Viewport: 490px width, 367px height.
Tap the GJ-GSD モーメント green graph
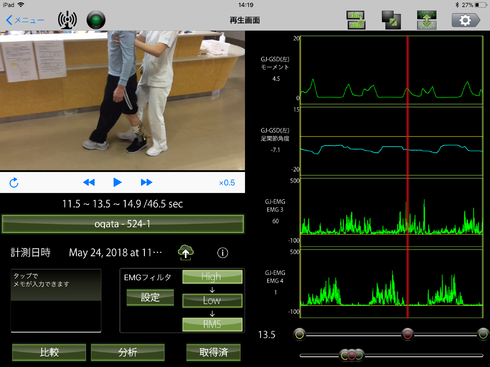point(392,70)
